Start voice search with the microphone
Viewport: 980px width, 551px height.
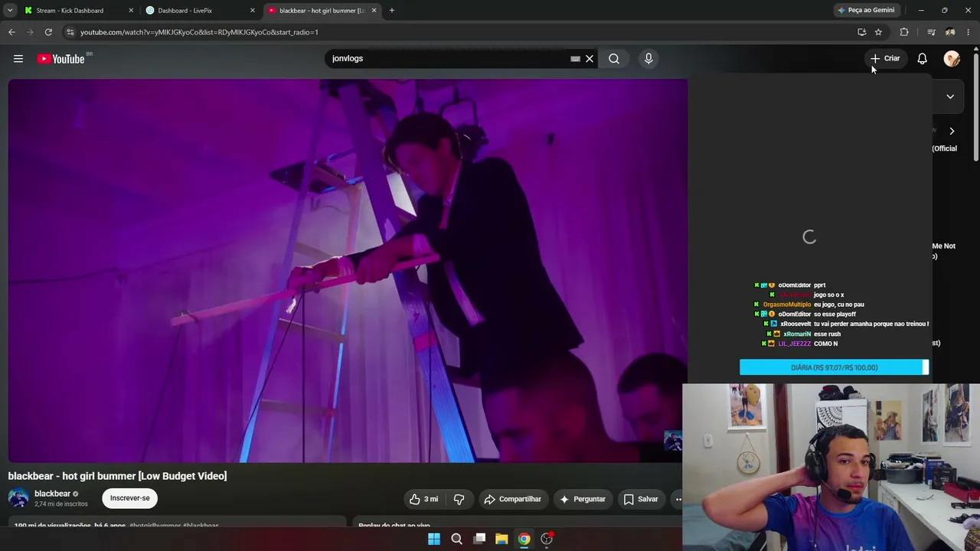[x=648, y=59]
